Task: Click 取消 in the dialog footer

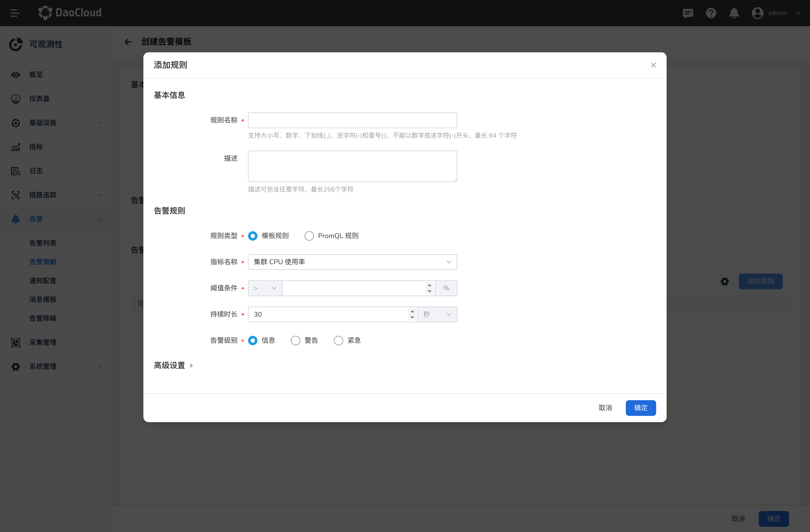Action: pos(605,408)
